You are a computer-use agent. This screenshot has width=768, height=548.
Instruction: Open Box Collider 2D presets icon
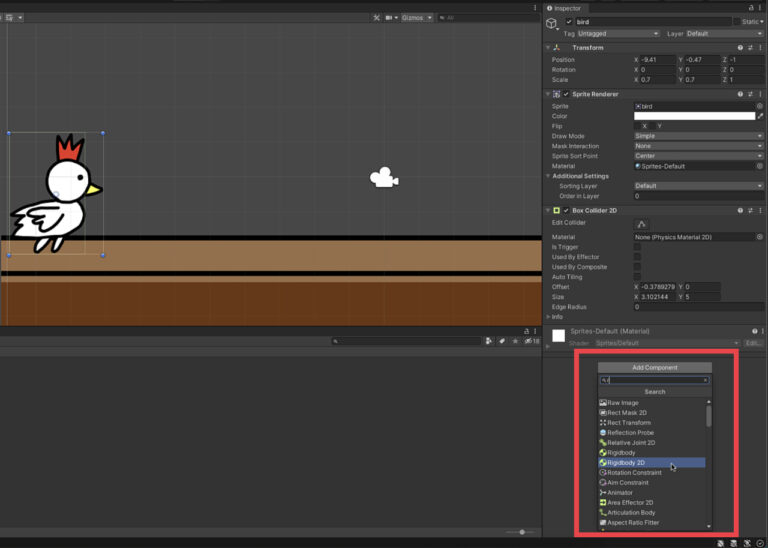750,211
